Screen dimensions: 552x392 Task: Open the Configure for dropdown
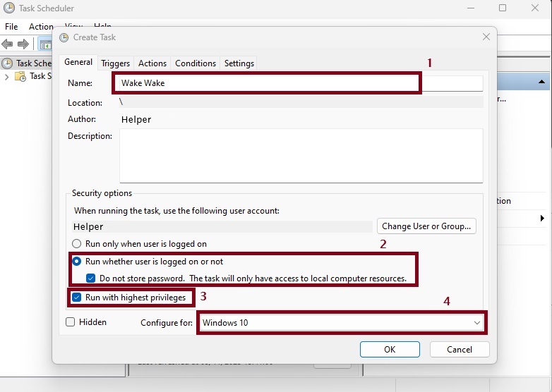coord(342,323)
